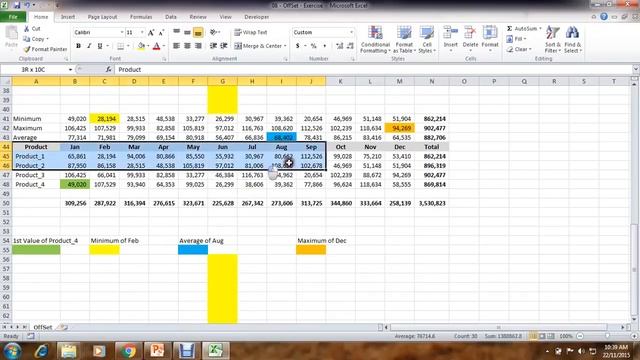Switch to the Formulas tab
Screen dimensions: 640x360
click(x=141, y=17)
